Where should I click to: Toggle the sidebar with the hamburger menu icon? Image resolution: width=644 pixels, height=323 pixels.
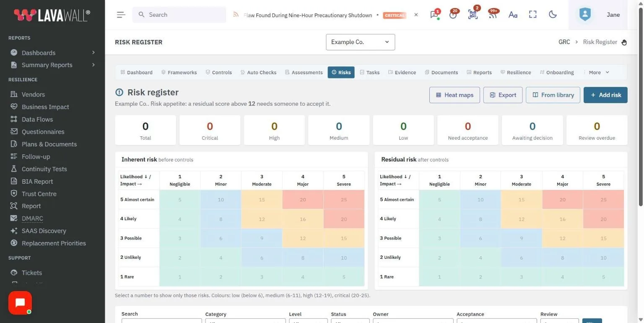pyautogui.click(x=121, y=15)
